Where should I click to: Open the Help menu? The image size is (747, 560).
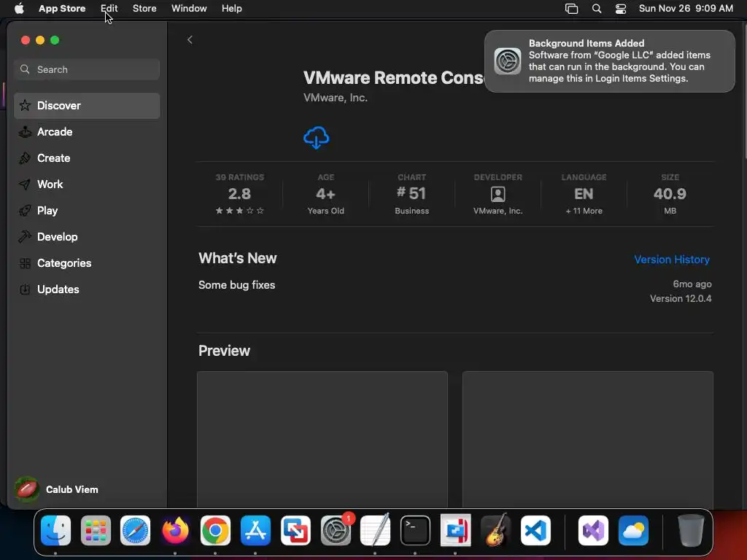coord(231,9)
